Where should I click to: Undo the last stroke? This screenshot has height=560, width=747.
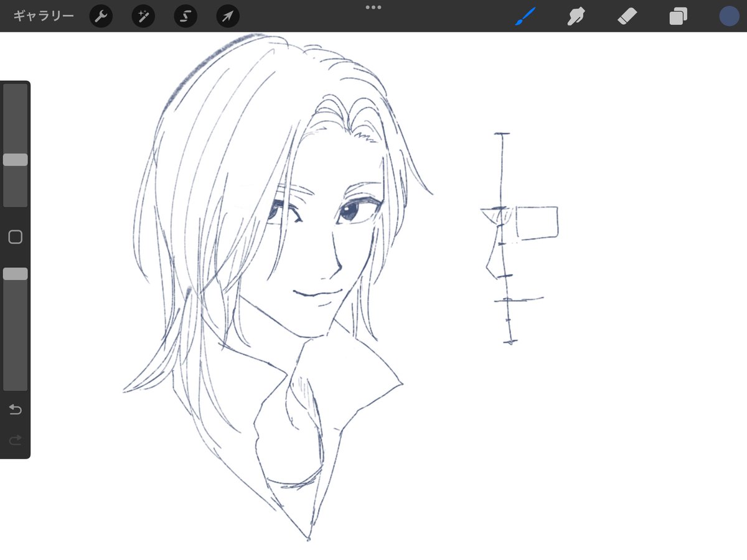15,409
